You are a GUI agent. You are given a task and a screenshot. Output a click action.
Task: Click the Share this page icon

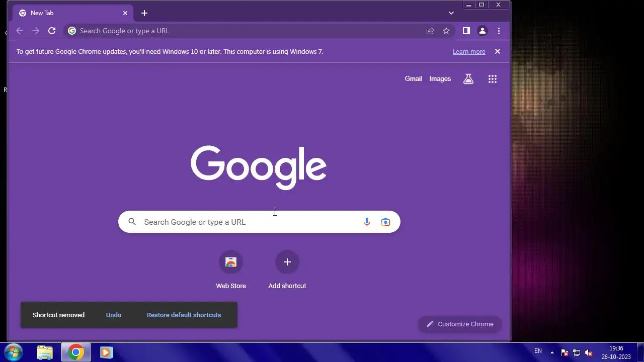pos(430,31)
